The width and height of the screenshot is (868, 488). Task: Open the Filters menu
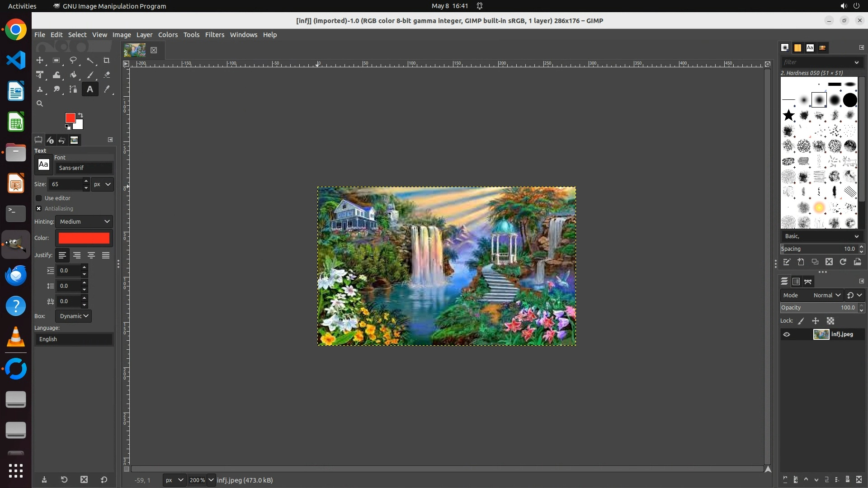click(x=214, y=35)
